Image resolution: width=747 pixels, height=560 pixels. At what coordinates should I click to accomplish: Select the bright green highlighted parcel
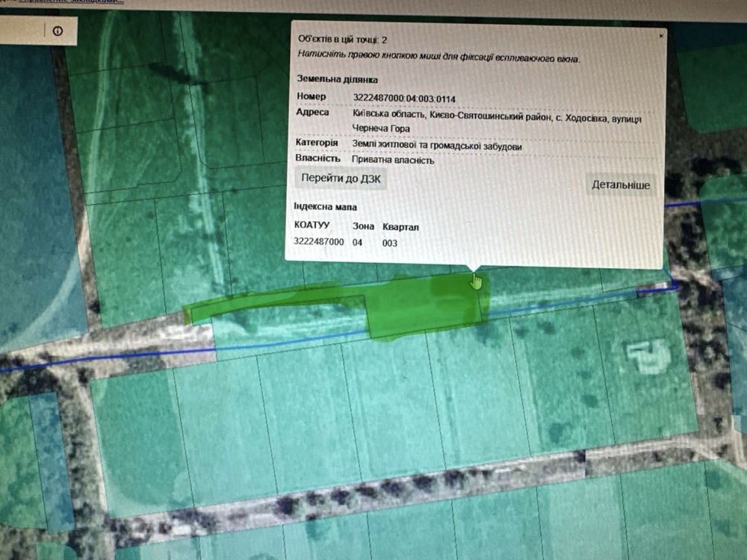pos(424,306)
